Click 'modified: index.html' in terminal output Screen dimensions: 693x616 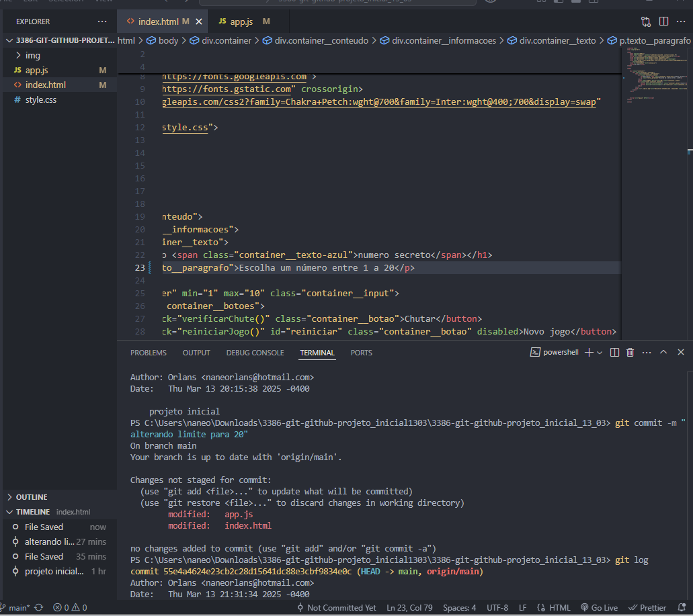coord(219,526)
